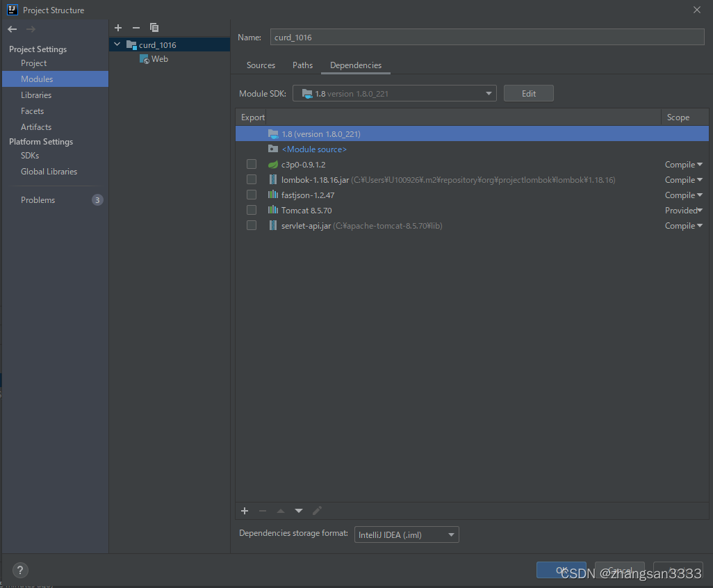Viewport: 713px width, 588px height.
Task: Remove dependency with bottom minus icon
Action: (263, 511)
